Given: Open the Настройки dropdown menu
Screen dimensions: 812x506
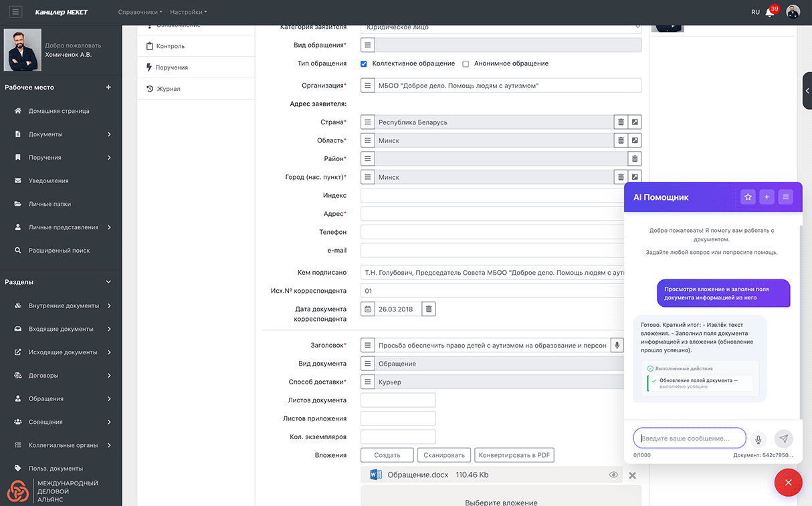Looking at the screenshot, I should [x=188, y=12].
